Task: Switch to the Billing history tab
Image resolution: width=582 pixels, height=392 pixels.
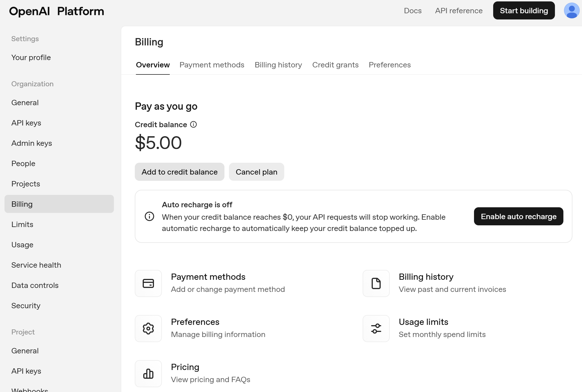Action: (x=278, y=65)
